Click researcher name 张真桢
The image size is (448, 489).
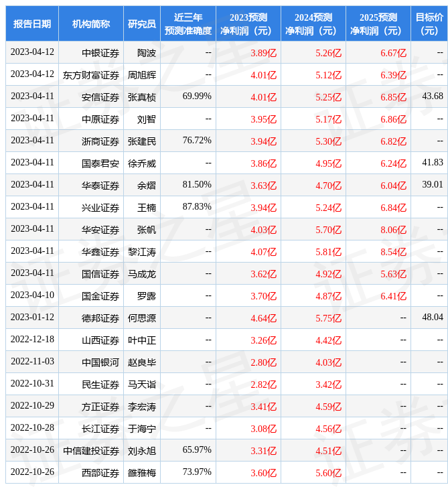point(142,97)
